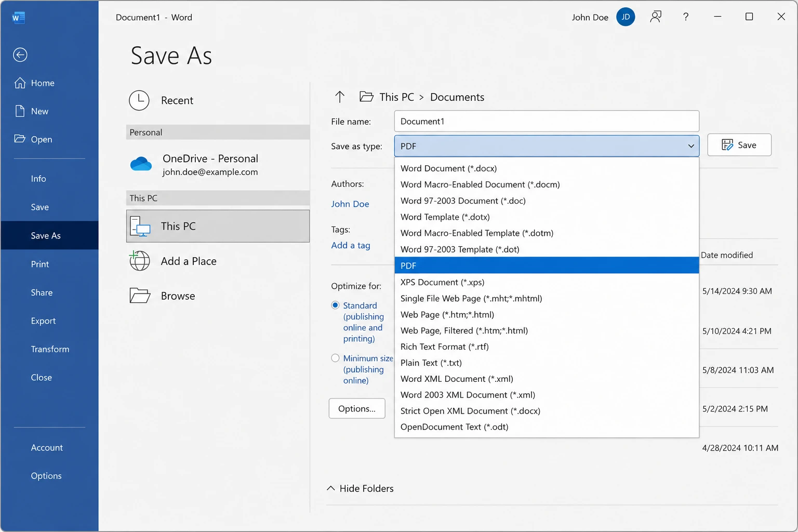Screen dimensions: 798x532
Task: Choose Rich Text Format (*.rtf)
Action: [547, 347]
